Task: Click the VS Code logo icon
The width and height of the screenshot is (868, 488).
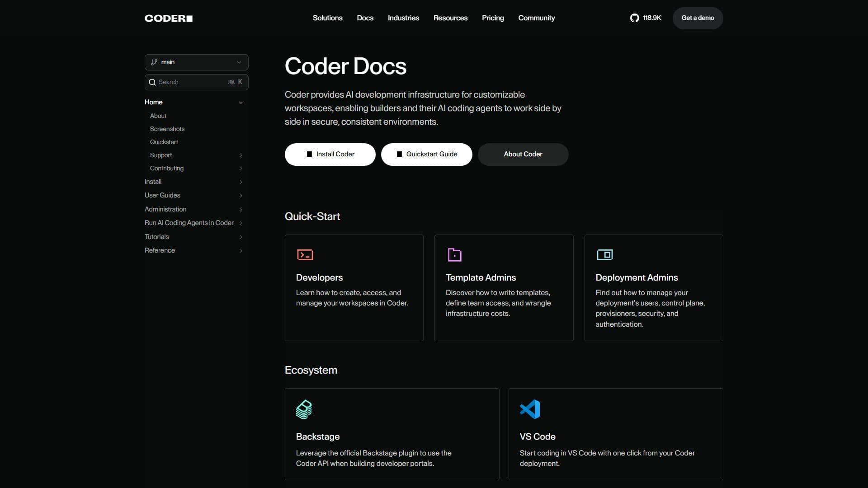Action: click(530, 409)
